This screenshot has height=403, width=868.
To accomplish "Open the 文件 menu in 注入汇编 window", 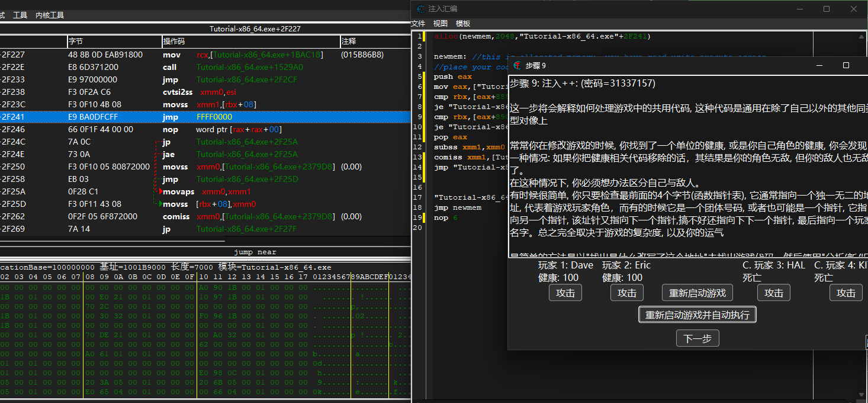I will tap(419, 23).
